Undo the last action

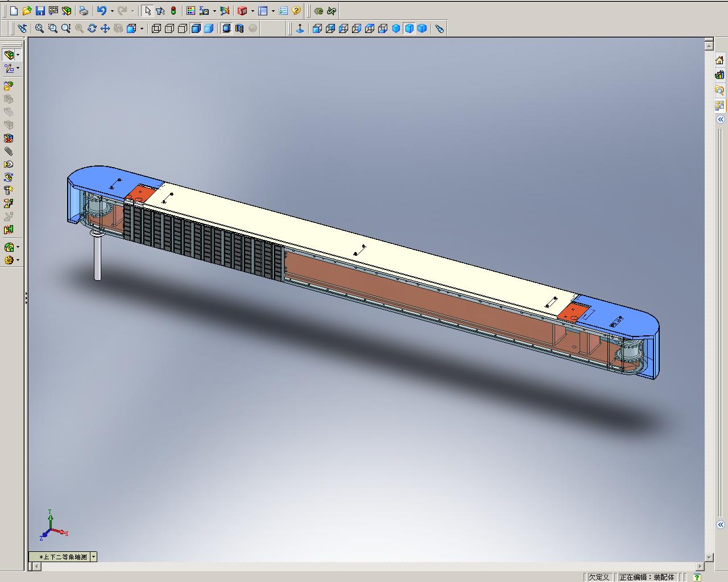pyautogui.click(x=101, y=11)
